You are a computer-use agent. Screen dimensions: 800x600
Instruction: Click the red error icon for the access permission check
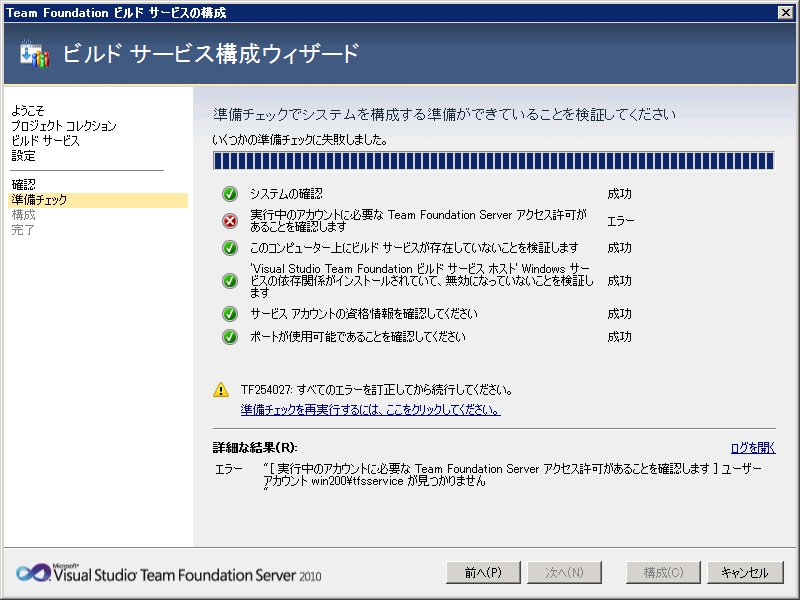point(230,221)
